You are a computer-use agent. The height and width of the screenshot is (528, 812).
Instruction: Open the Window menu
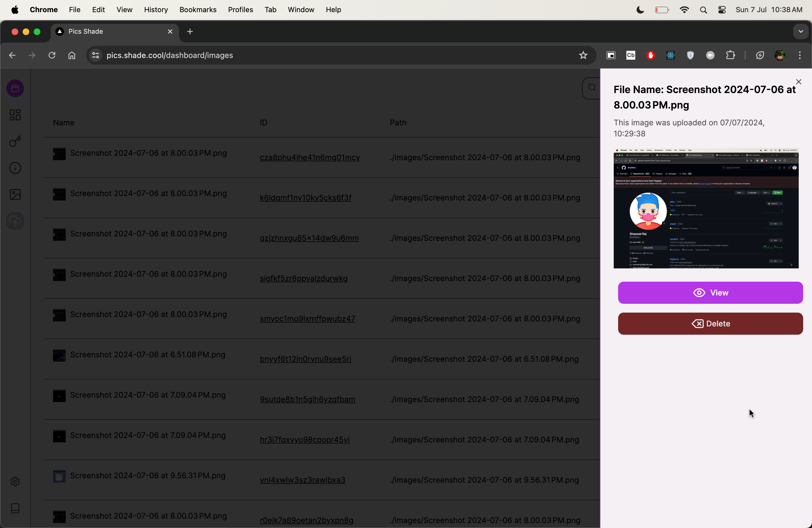click(x=301, y=10)
